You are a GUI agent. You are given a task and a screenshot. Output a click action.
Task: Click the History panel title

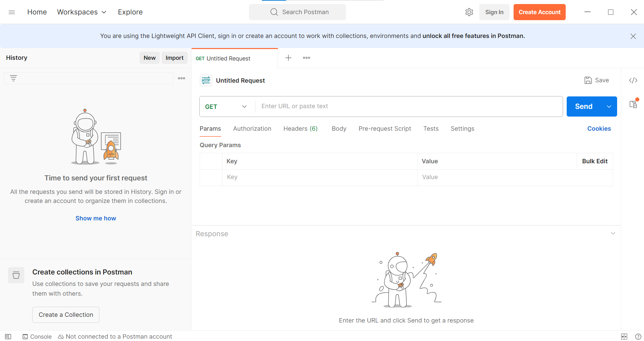point(16,58)
